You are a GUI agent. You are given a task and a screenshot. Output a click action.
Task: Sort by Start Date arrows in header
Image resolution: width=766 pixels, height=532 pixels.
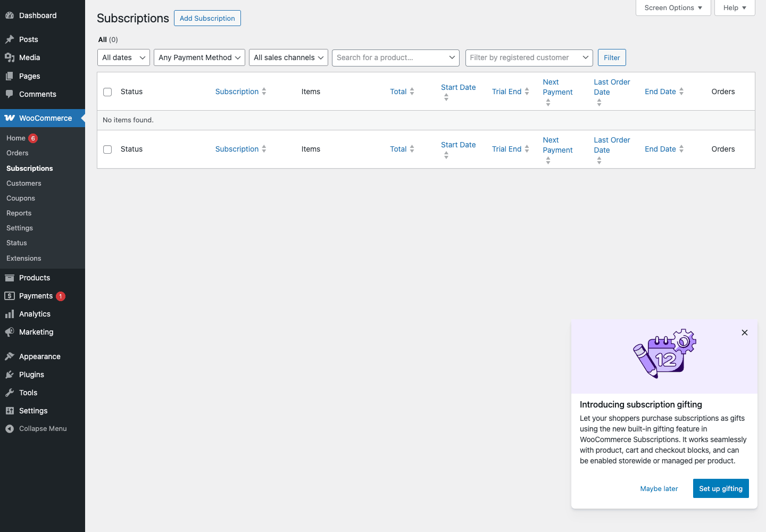[x=446, y=97]
